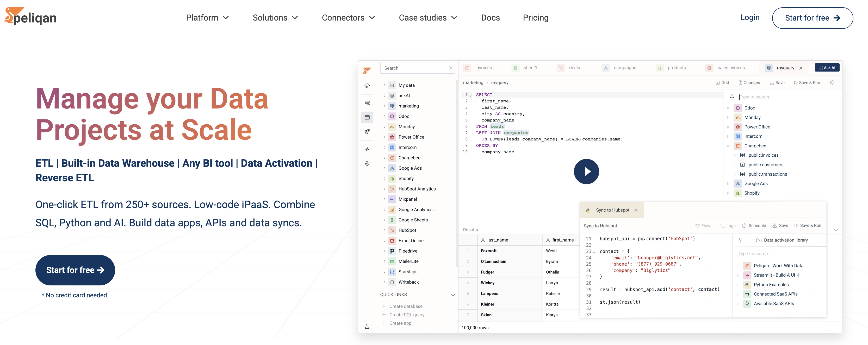Screen dimensions: 868x345
Task: Click the Google Ads icon in left tree
Action: point(392,168)
